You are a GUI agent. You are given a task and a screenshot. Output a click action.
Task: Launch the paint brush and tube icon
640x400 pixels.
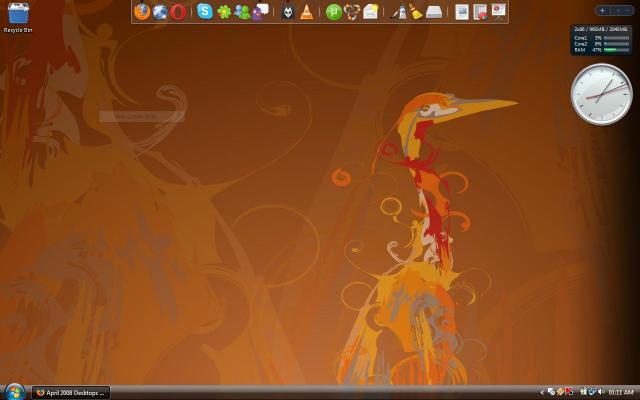pos(399,12)
